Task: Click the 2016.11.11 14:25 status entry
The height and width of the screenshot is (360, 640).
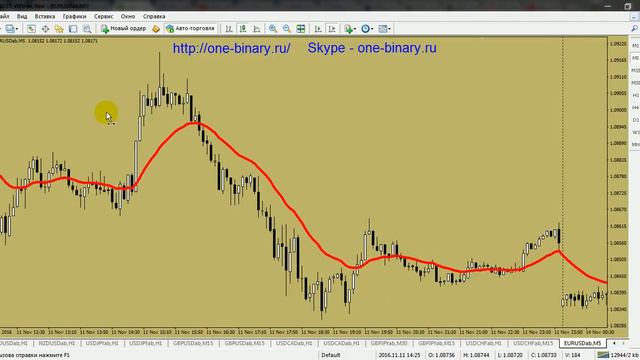Action: (399, 355)
